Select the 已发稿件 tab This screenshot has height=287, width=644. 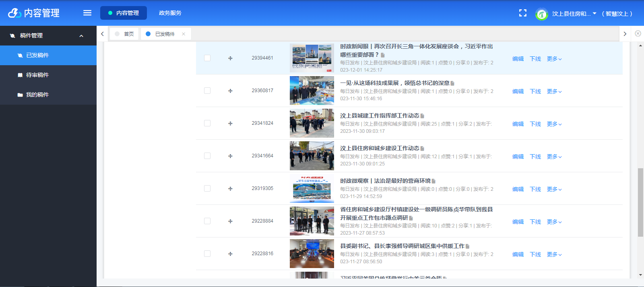(x=165, y=34)
